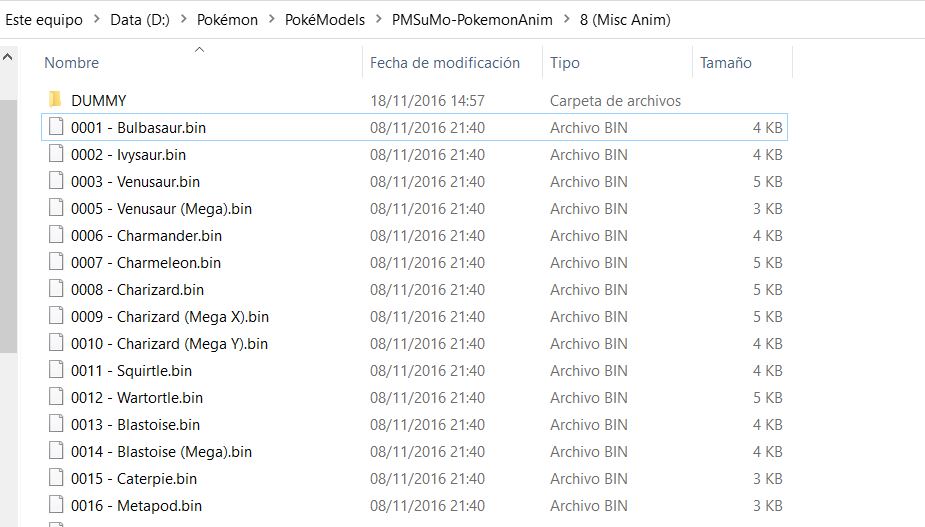Click the file icon of 0008 - Charizard.bin

click(x=56, y=289)
